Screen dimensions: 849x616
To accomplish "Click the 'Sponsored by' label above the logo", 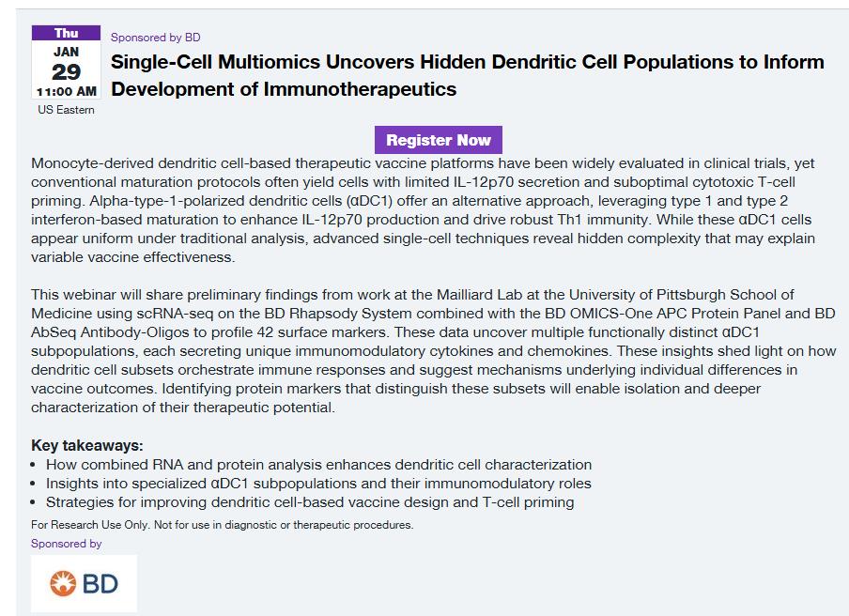I will point(66,544).
